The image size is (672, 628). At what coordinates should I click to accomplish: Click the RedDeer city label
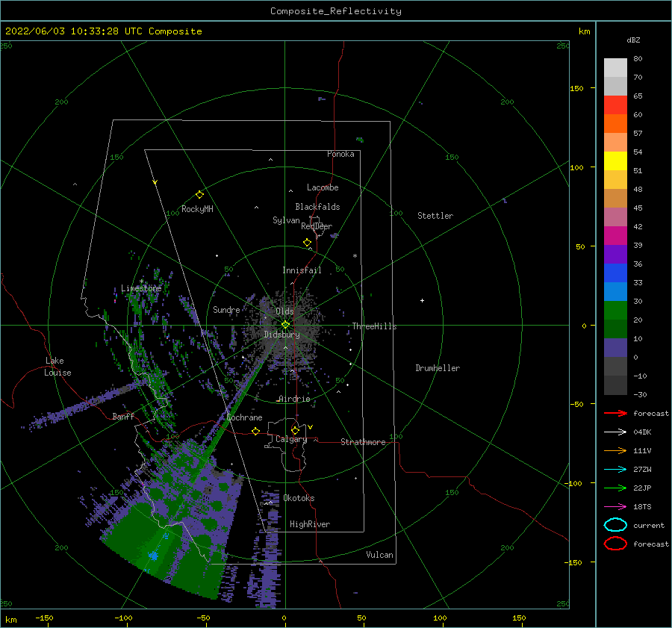[317, 226]
